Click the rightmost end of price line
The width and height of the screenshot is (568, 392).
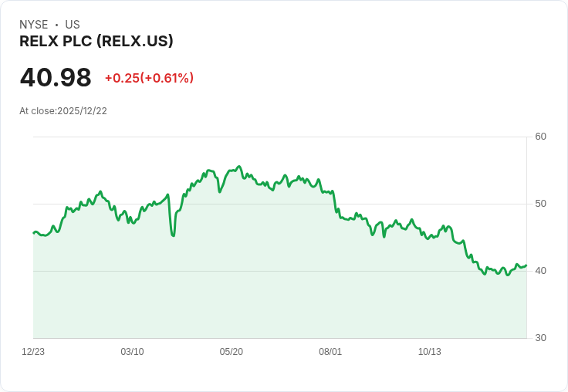526,265
